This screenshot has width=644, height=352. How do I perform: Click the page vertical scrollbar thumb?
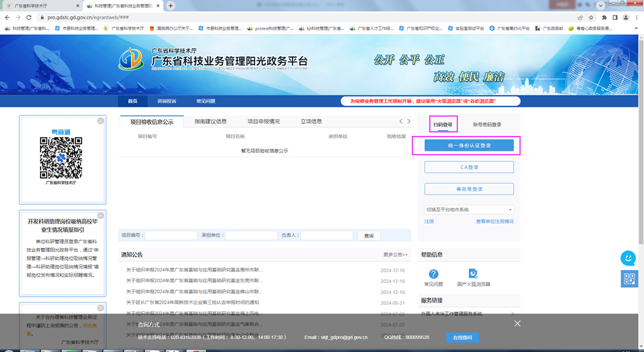click(641, 142)
